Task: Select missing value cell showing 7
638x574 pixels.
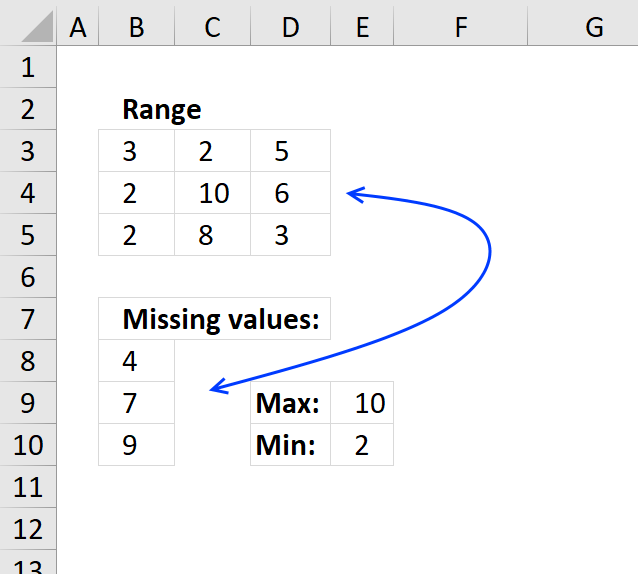Action: pos(136,403)
